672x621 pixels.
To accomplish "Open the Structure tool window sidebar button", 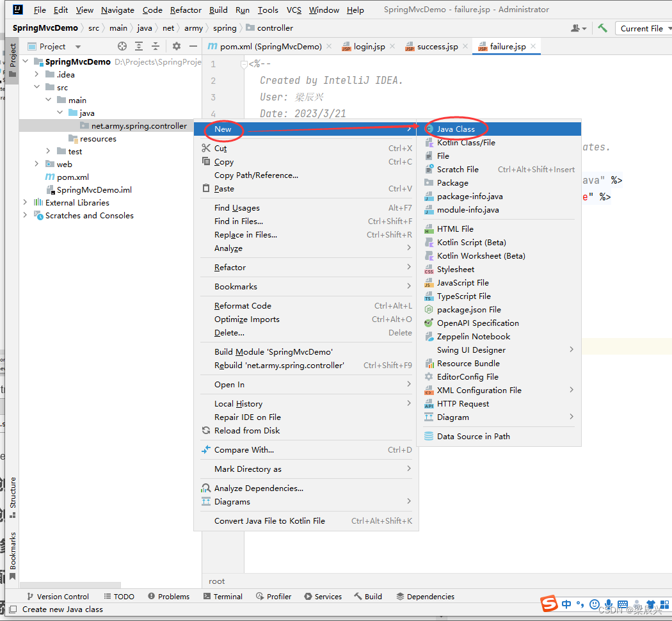I will click(x=12, y=497).
